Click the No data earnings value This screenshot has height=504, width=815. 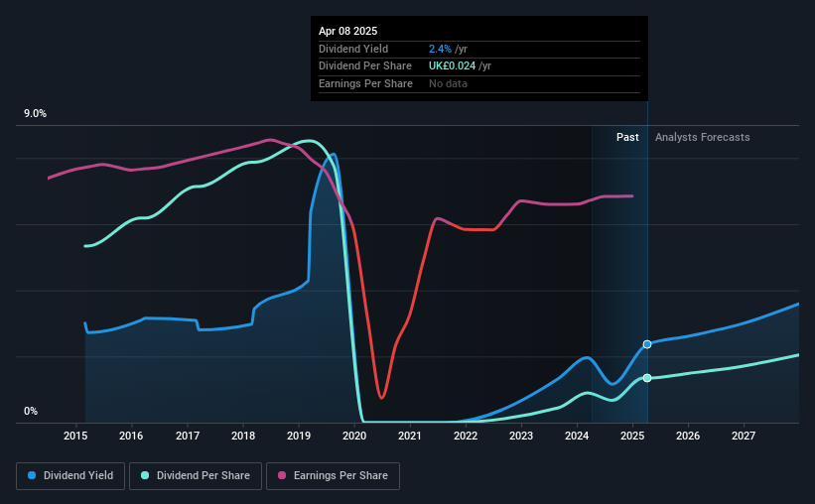click(448, 83)
